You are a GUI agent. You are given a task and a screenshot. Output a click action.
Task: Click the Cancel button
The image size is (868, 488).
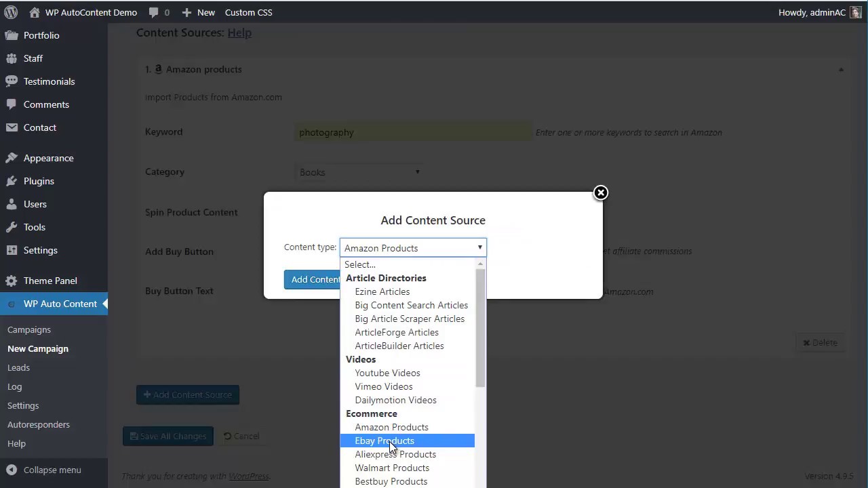pyautogui.click(x=241, y=436)
